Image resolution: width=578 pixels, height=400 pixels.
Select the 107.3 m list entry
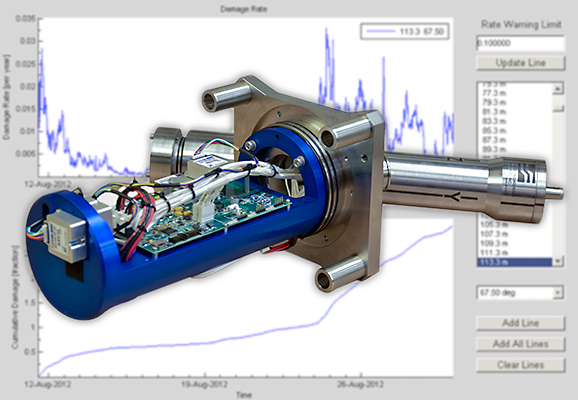[x=515, y=234]
